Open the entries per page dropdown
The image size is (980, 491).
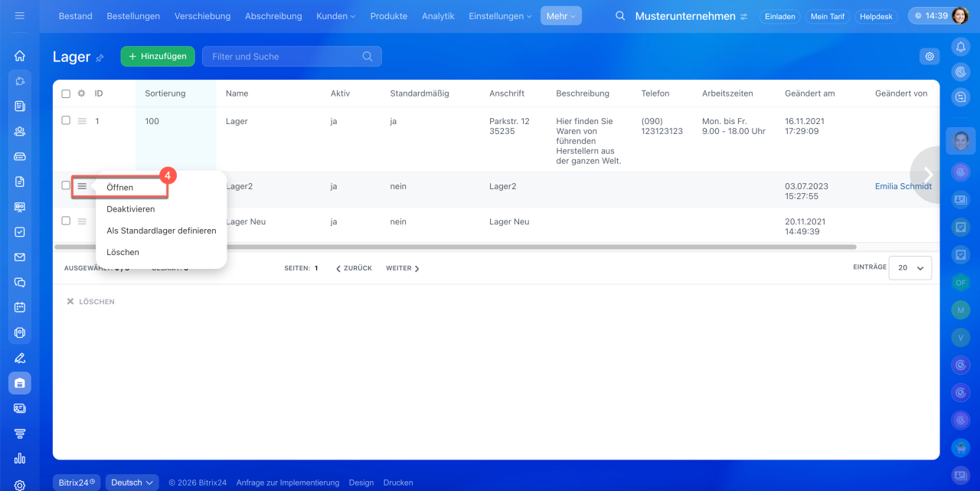[910, 268]
